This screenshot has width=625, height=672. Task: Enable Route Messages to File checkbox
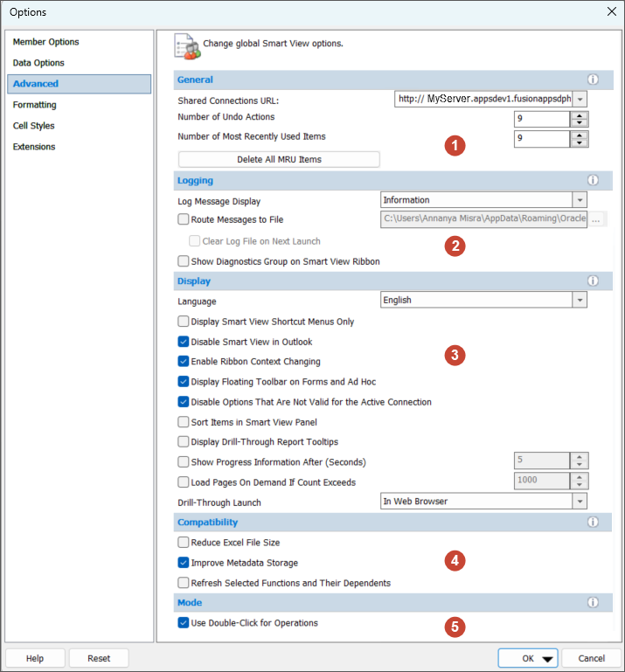[184, 219]
